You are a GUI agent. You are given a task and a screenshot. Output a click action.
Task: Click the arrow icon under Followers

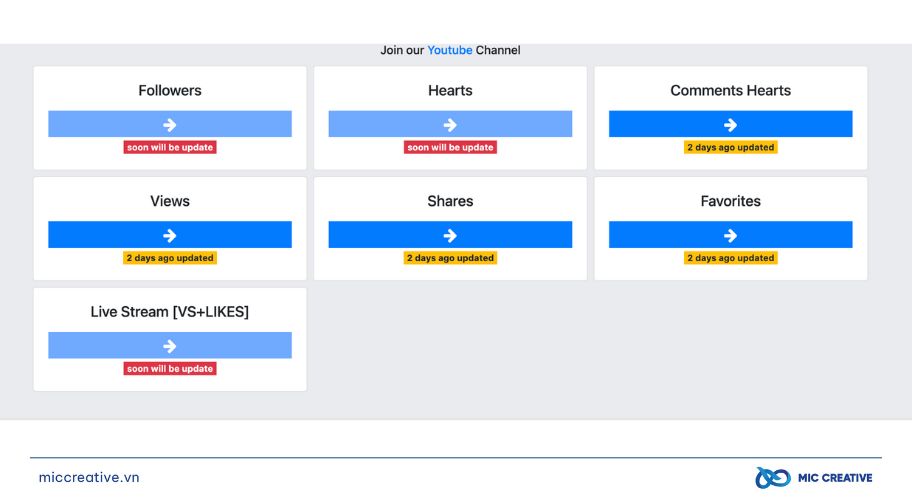pyautogui.click(x=169, y=124)
